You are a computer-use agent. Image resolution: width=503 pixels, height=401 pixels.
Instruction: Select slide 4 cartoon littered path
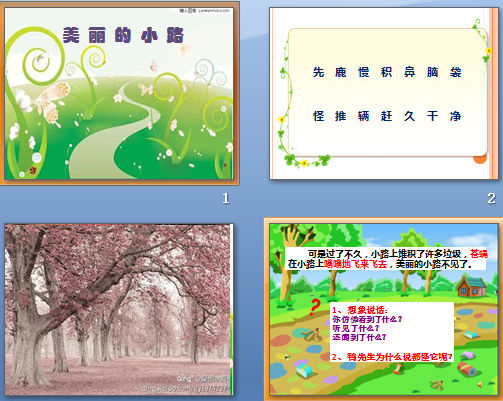click(x=384, y=309)
